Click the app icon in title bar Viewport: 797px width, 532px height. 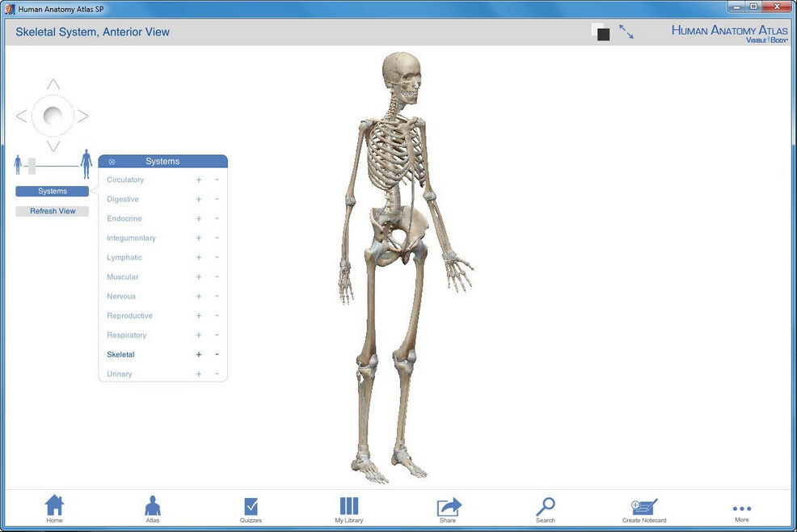(10, 9)
